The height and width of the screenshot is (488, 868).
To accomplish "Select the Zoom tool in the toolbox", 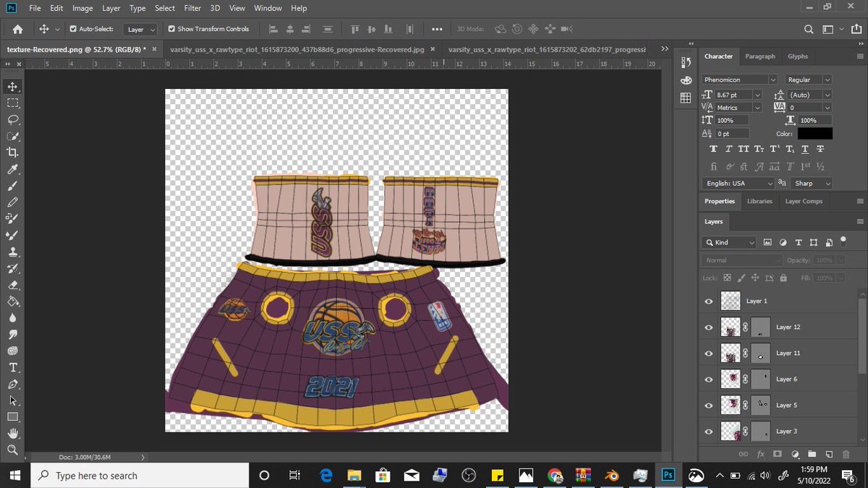I will pos(12,450).
